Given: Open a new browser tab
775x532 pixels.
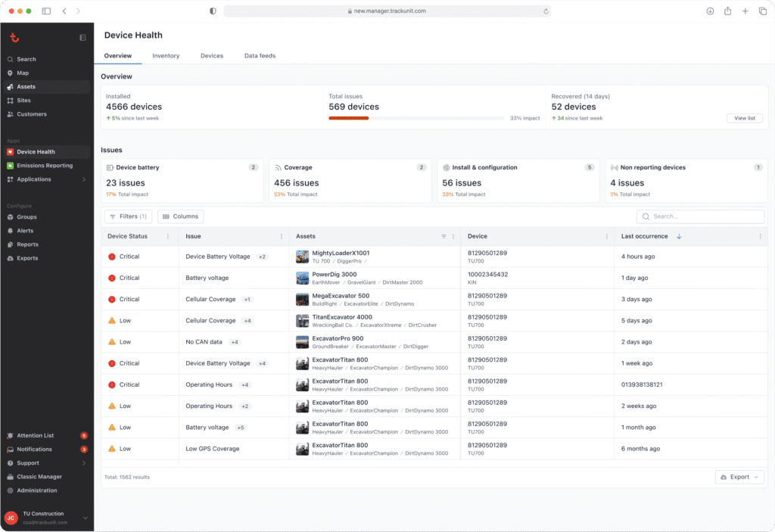Looking at the screenshot, I should (745, 11).
